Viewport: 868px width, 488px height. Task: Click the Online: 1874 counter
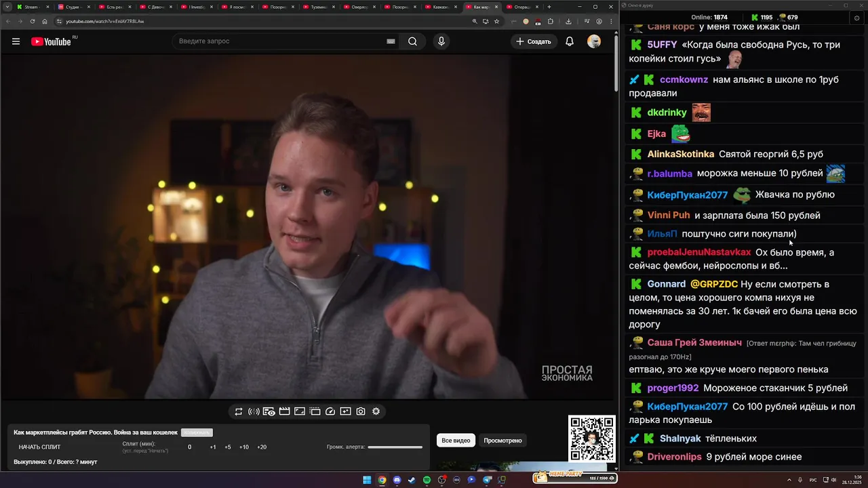709,17
